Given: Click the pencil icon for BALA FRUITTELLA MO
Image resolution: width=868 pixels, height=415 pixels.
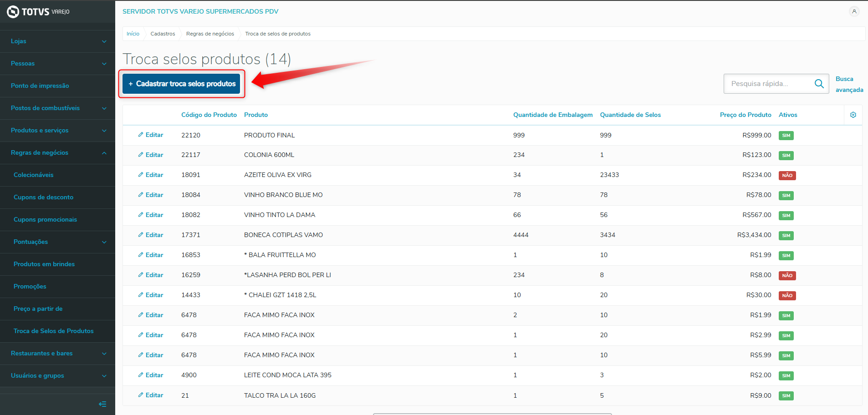Looking at the screenshot, I should [x=141, y=255].
